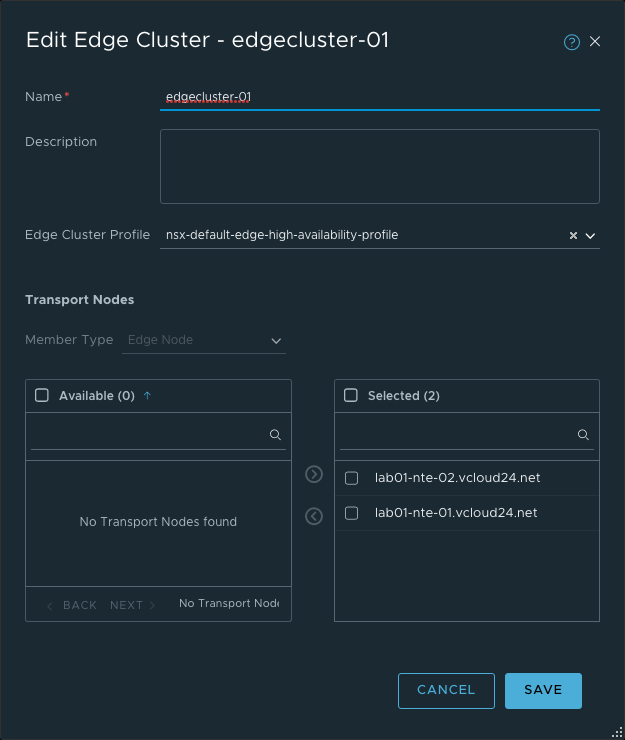The image size is (625, 740).
Task: Toggle the Selected select-all checkbox
Action: (351, 395)
